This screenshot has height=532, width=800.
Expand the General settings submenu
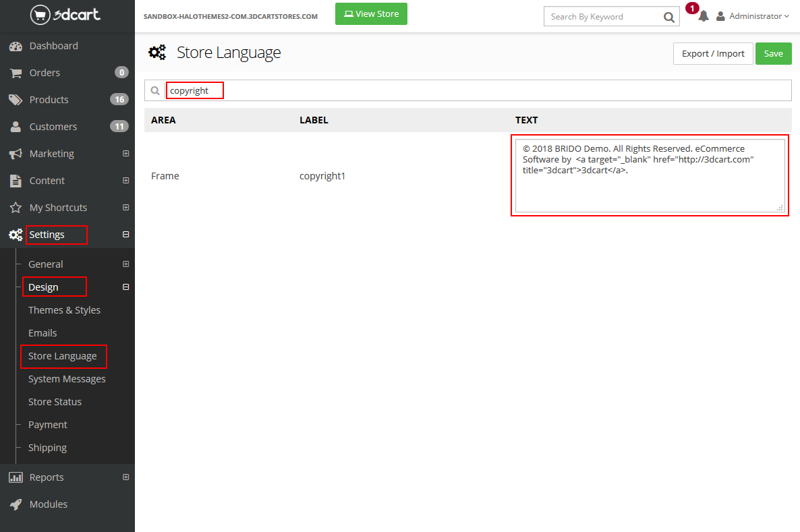(x=125, y=264)
